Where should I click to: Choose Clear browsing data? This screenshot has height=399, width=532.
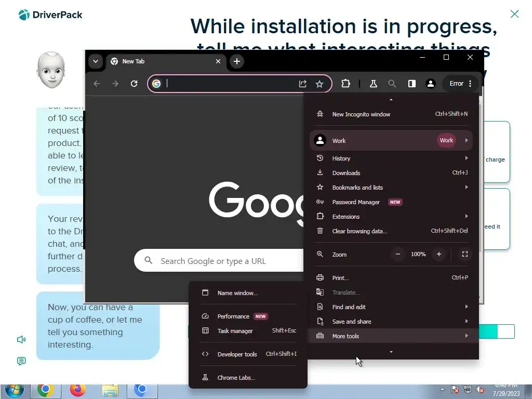(x=391, y=231)
